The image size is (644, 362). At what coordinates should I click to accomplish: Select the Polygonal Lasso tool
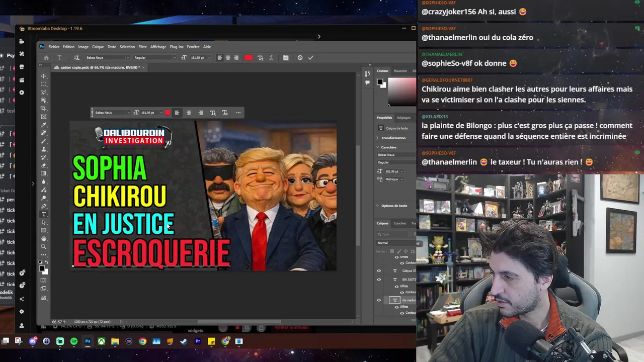pyautogui.click(x=44, y=92)
